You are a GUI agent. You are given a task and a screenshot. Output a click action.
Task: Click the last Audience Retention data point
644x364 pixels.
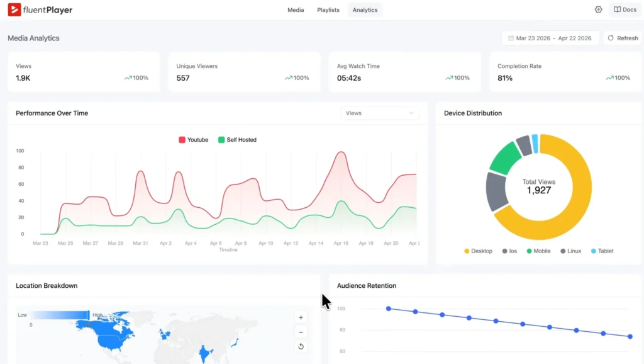click(630, 336)
